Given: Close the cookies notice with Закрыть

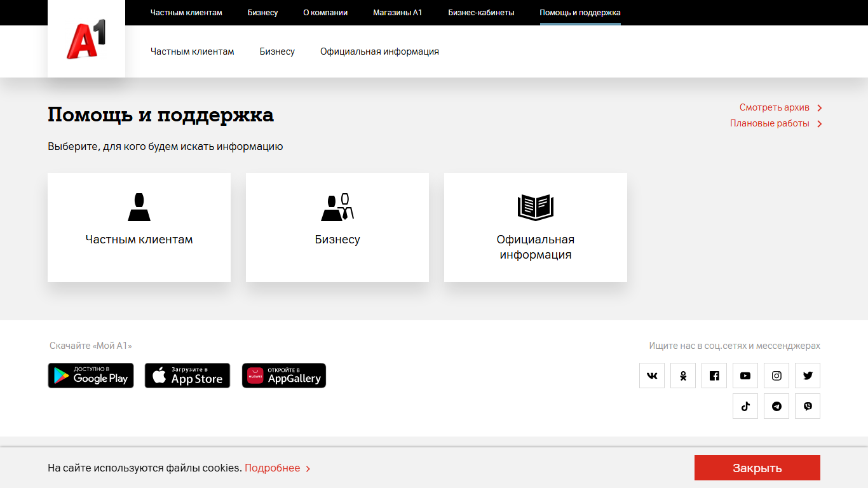Looking at the screenshot, I should coord(757,468).
